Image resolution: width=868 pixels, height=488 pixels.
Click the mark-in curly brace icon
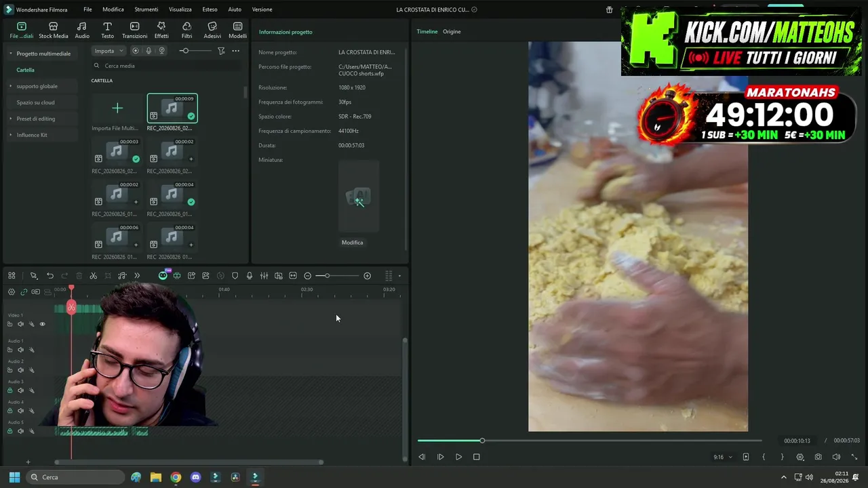[764, 457]
